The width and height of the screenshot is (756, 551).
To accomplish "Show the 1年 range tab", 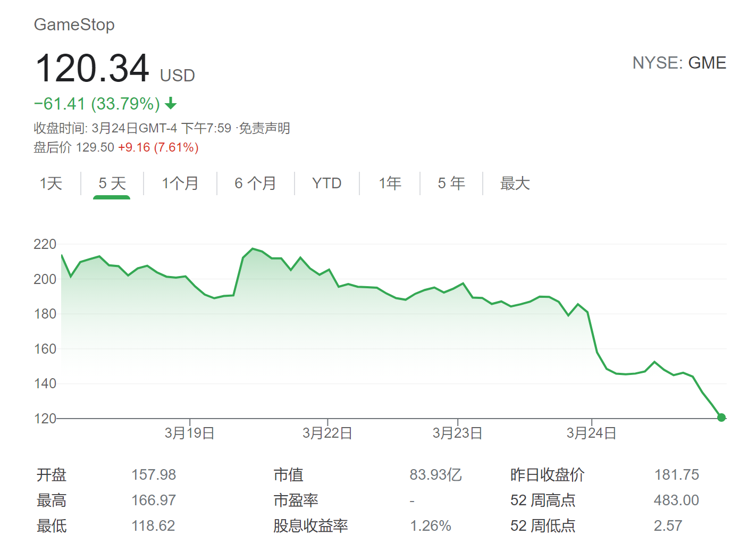I will (390, 183).
